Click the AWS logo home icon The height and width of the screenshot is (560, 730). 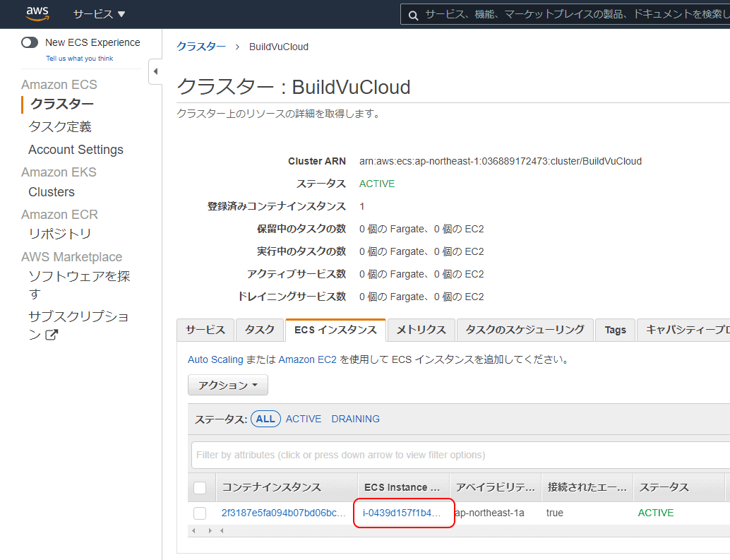coord(37,14)
